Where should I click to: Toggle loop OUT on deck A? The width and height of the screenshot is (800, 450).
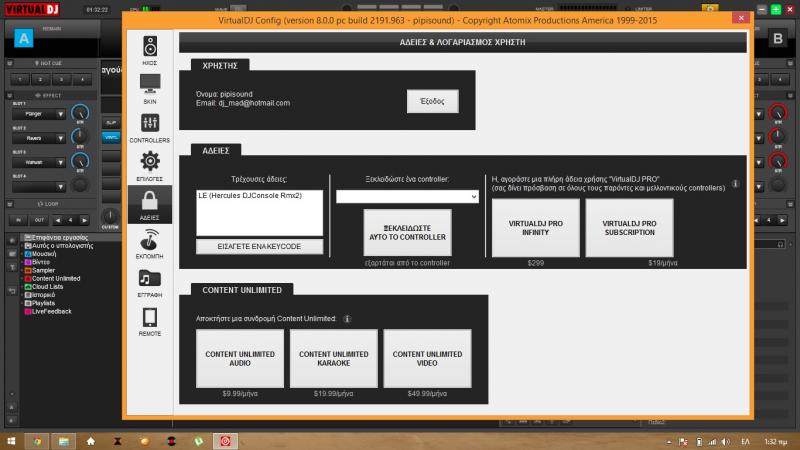coord(39,220)
